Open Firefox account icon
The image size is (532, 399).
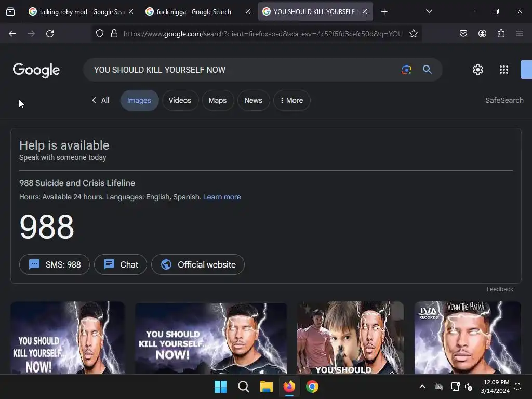coord(482,34)
